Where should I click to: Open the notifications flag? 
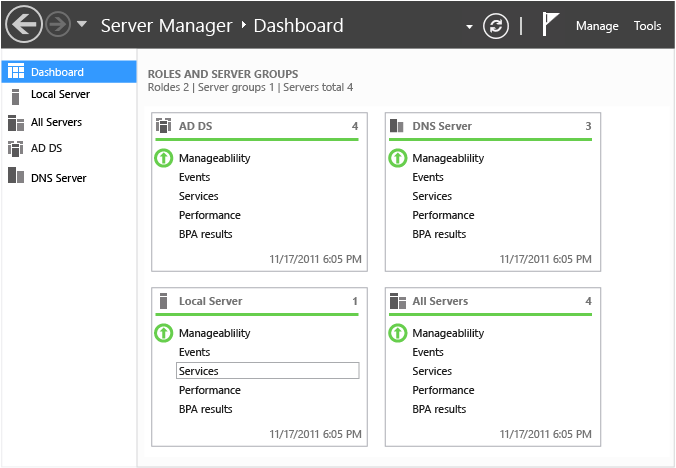(x=550, y=25)
